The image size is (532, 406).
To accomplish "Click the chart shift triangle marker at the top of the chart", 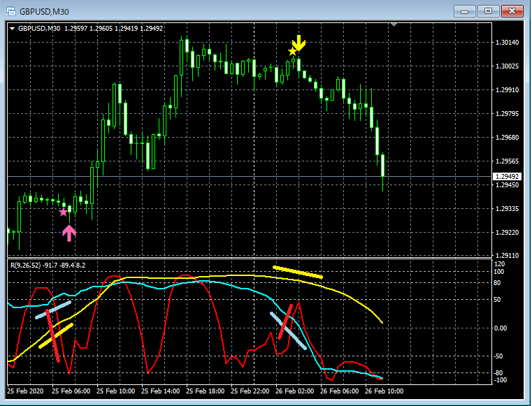I will tap(394, 24).
